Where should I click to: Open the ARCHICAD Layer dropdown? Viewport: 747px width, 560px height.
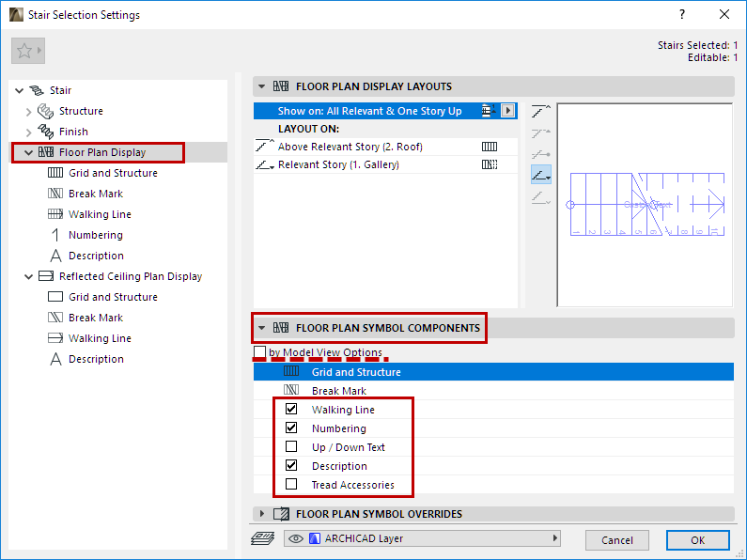[x=422, y=538]
